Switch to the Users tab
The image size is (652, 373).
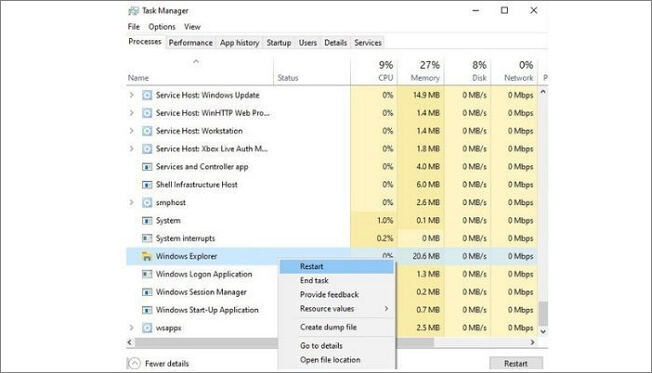pos(308,42)
